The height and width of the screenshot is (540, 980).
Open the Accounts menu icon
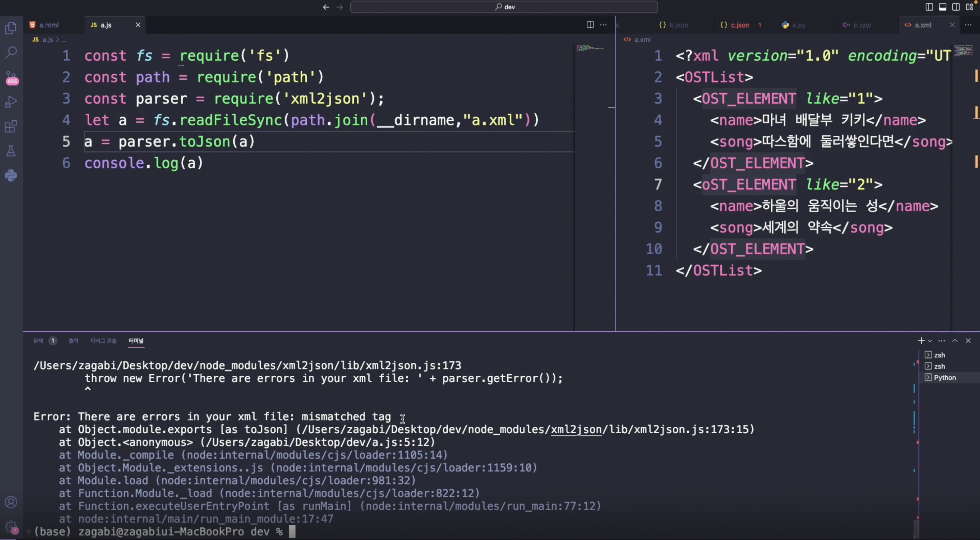click(x=11, y=502)
